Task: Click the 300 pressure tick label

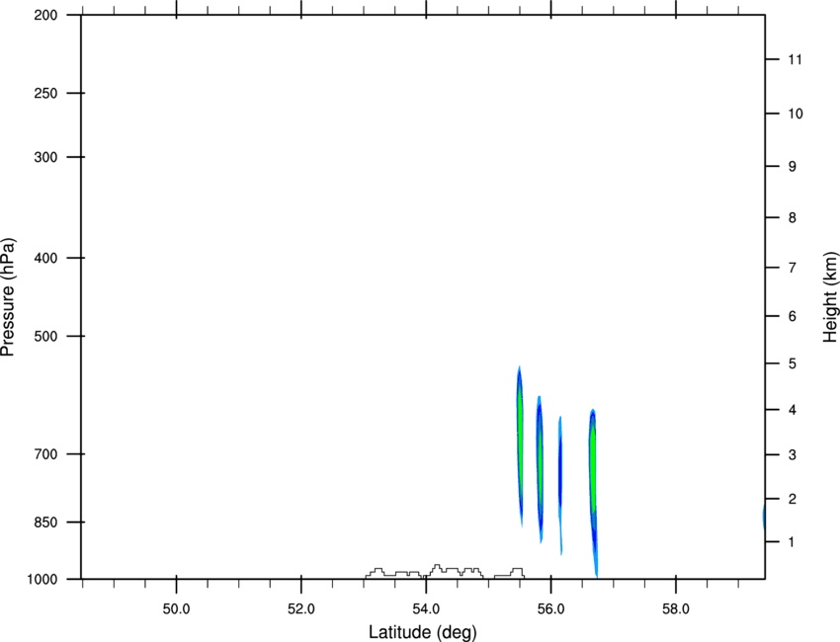Action: 45,157
